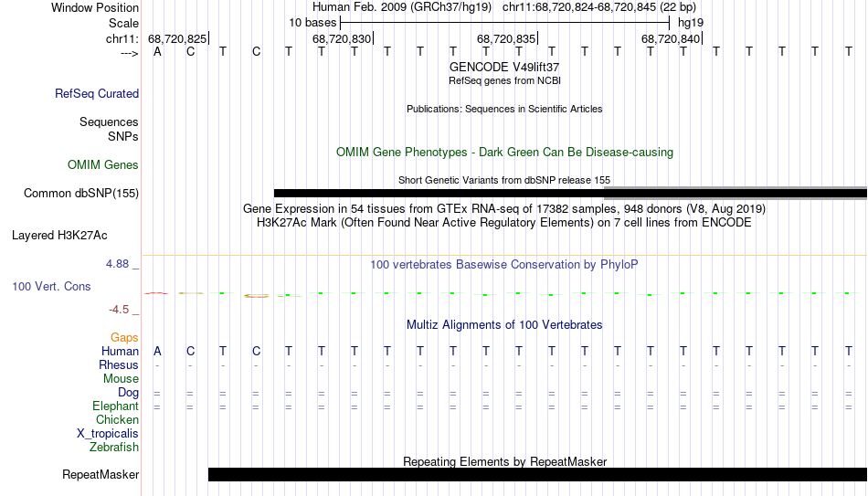Image resolution: width=868 pixels, height=496 pixels.
Task: Open the 100 Vert. Cons track label
Action: click(x=51, y=286)
